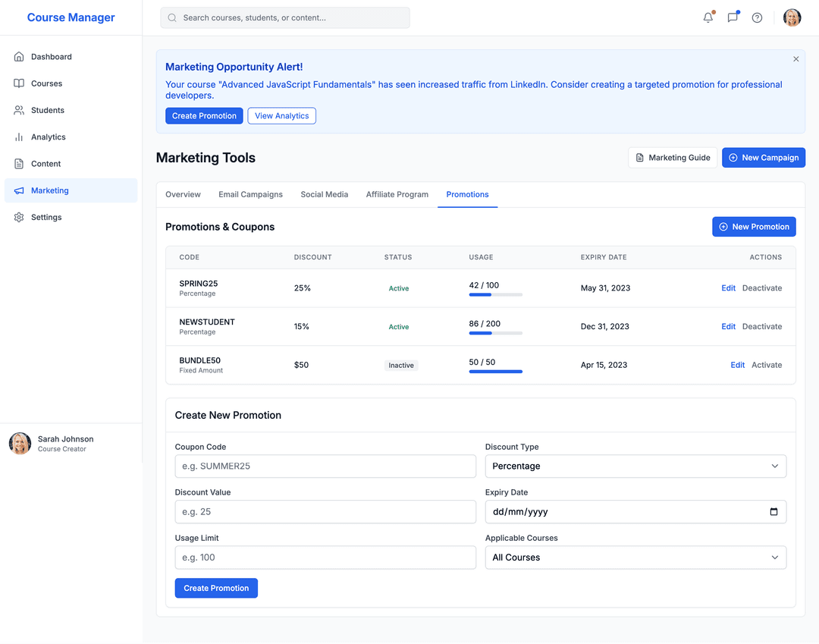
Task: Go to Courses in the sidebar
Action: [46, 83]
